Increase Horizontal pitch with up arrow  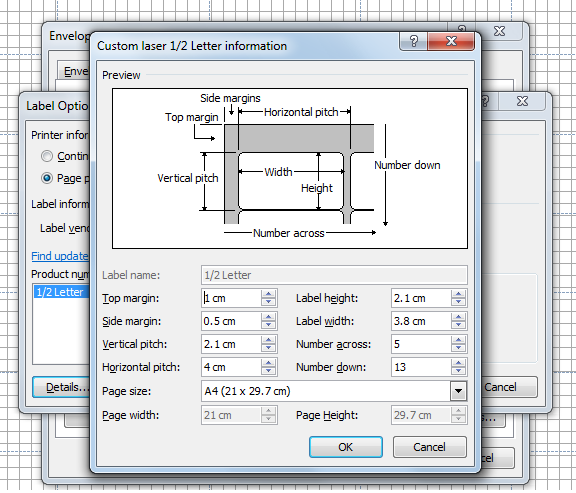(269, 363)
